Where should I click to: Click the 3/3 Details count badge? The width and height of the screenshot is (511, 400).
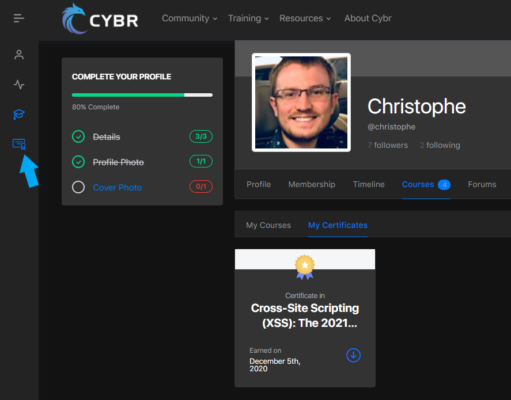[x=201, y=136]
